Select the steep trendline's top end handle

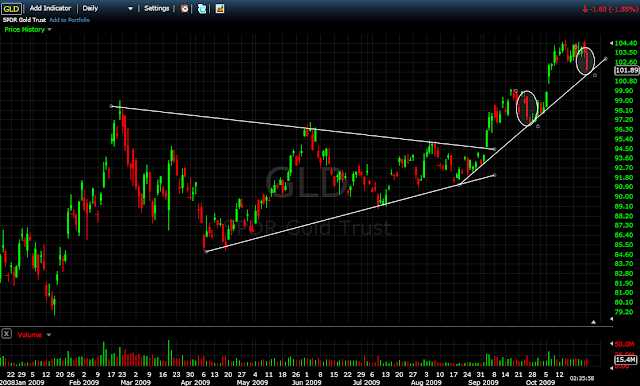pyautogui.click(x=606, y=59)
